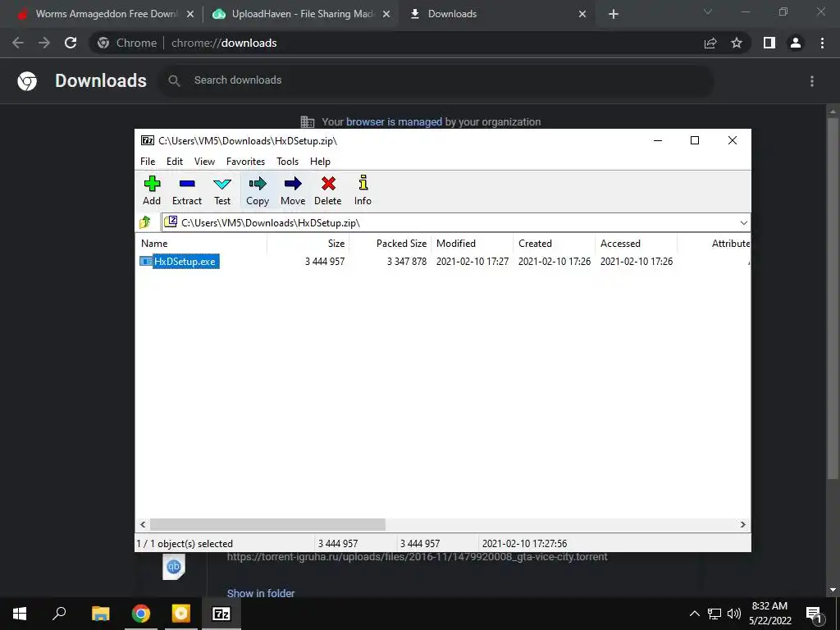The image size is (840, 630).
Task: Close the Downloads tab
Action: click(x=582, y=14)
